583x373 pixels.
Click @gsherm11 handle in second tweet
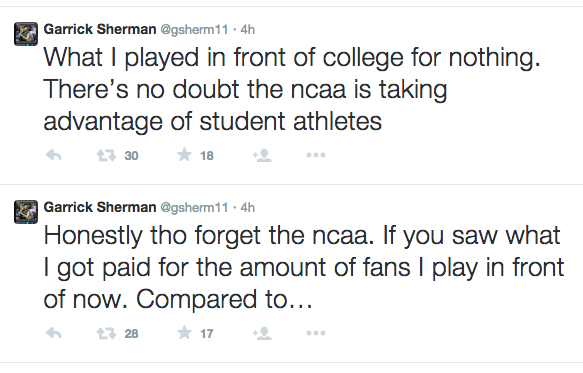(194, 208)
